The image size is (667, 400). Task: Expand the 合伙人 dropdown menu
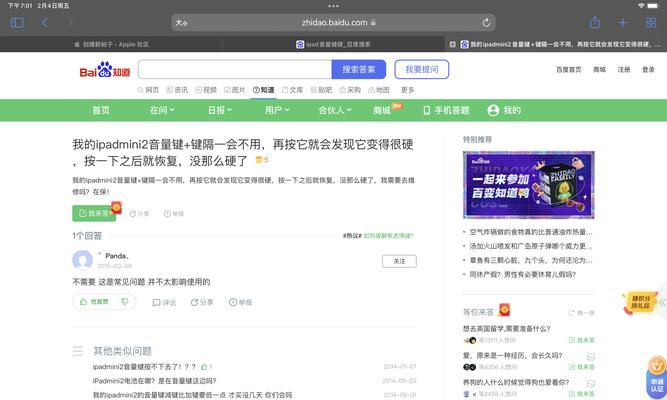tap(335, 111)
